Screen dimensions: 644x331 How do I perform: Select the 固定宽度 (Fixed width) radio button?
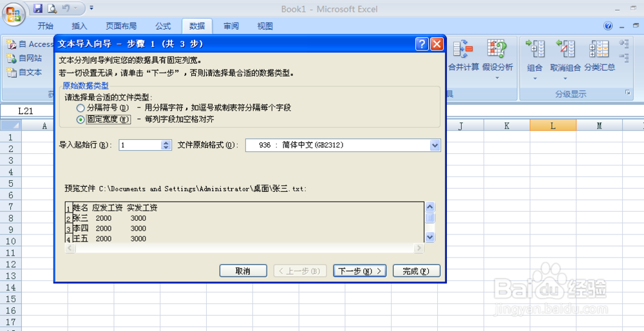pos(80,120)
